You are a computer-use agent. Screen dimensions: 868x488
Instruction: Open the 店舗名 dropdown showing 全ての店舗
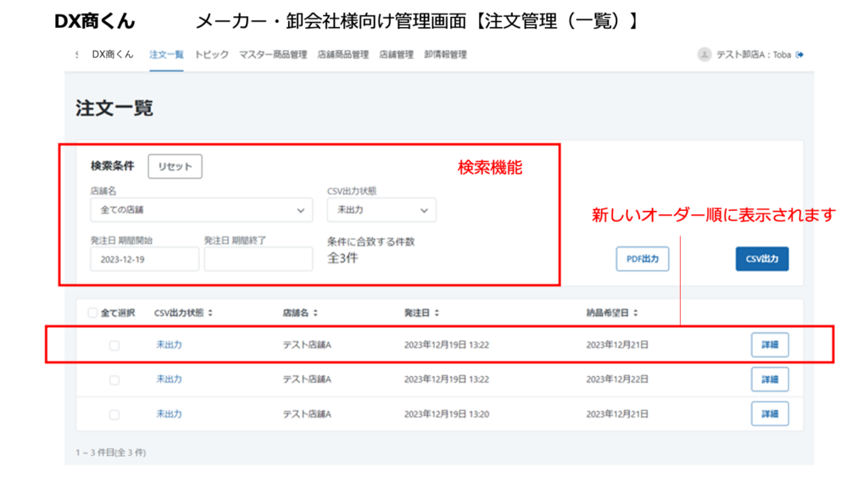201,210
